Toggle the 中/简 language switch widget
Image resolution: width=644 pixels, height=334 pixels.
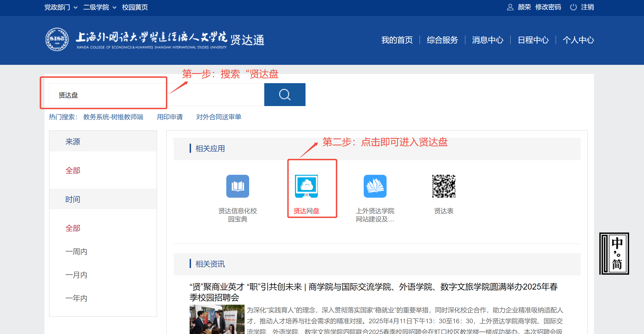pos(614,254)
